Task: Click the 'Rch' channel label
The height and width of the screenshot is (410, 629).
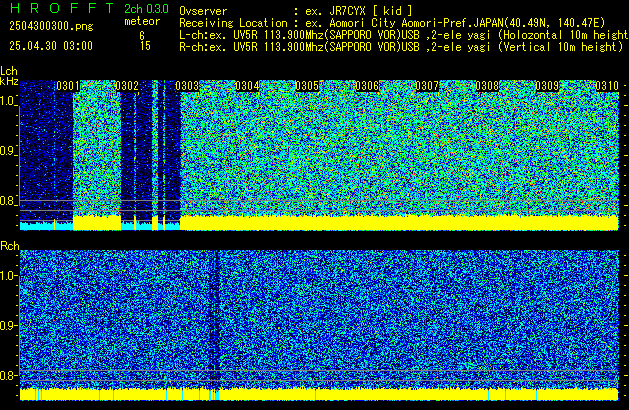Action: pyautogui.click(x=10, y=246)
